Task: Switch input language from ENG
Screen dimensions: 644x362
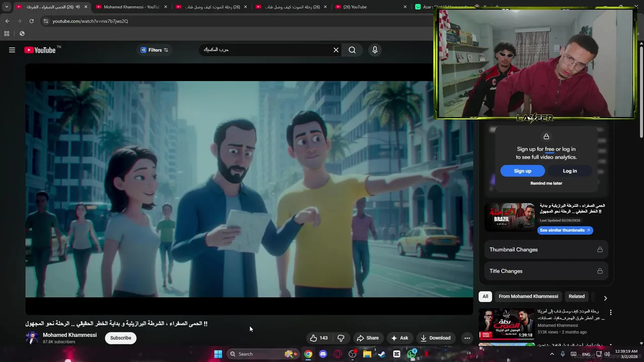Action: point(586,354)
